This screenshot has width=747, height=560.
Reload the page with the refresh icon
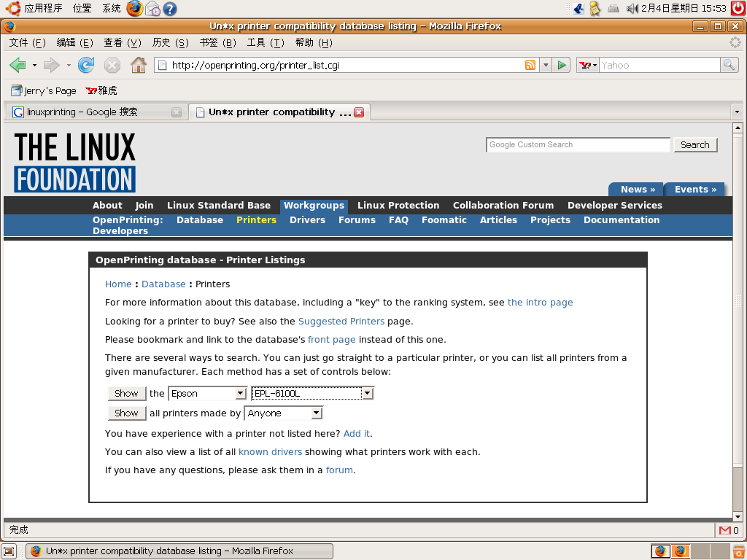pos(86,65)
